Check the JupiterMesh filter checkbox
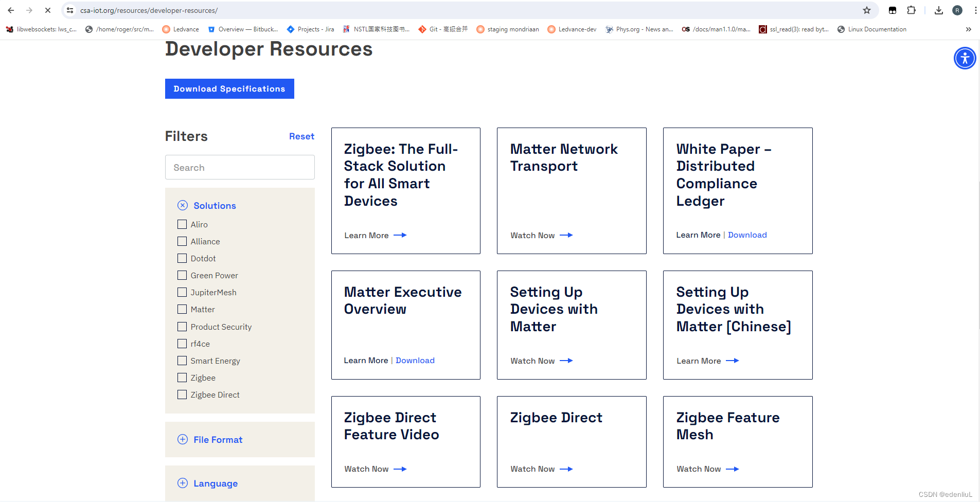The height and width of the screenshot is (502, 980). (182, 292)
